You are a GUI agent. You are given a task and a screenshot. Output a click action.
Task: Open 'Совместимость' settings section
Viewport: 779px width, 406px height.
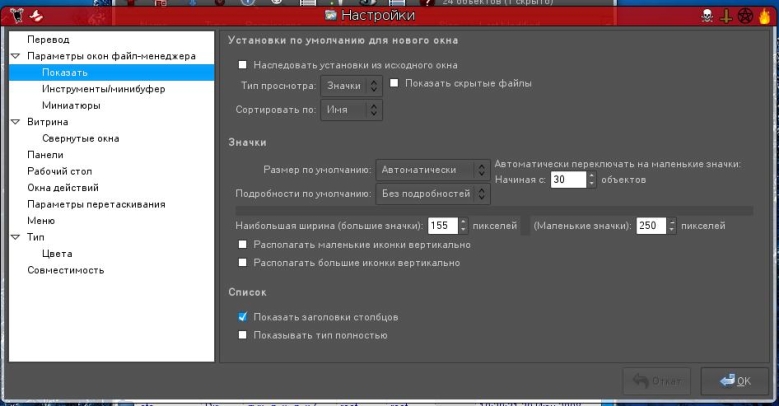click(66, 270)
